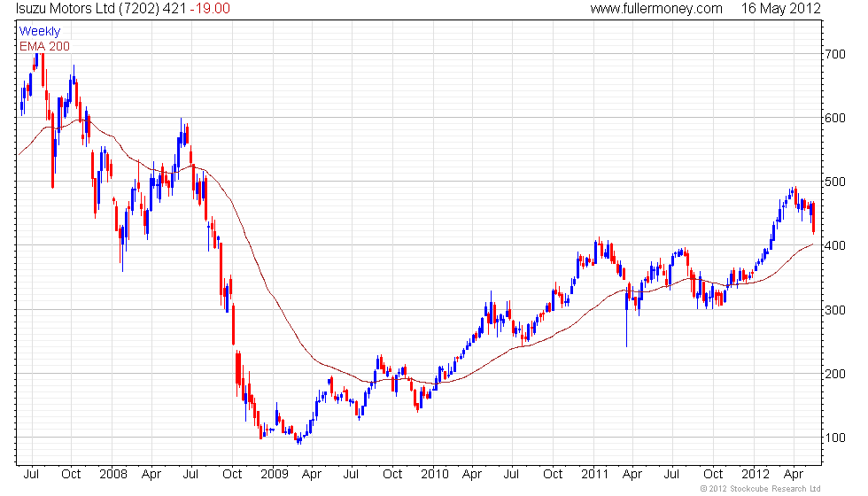
Task: Click the 400 price axis label
Action: click(835, 245)
